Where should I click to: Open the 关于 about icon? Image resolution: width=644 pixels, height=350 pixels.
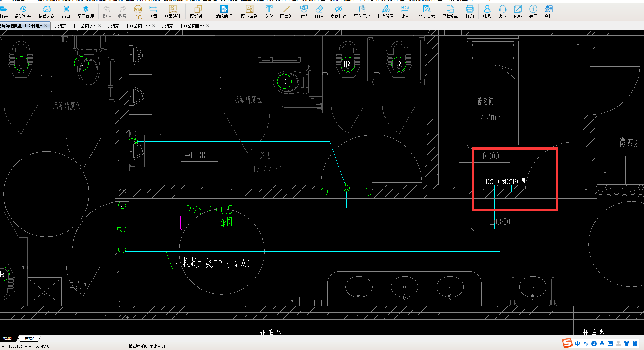[x=533, y=12]
